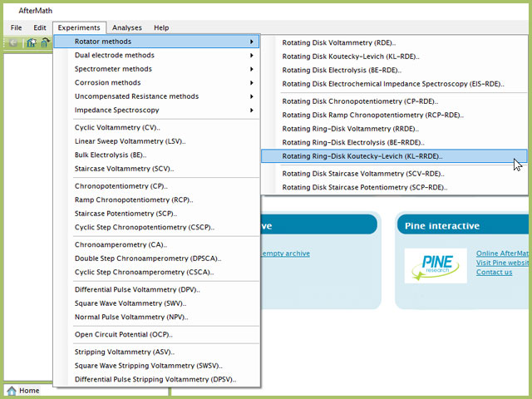Image resolution: width=532 pixels, height=399 pixels.
Task: Choose Staircase Voltammetry (SCV)
Action: pyautogui.click(x=157, y=169)
